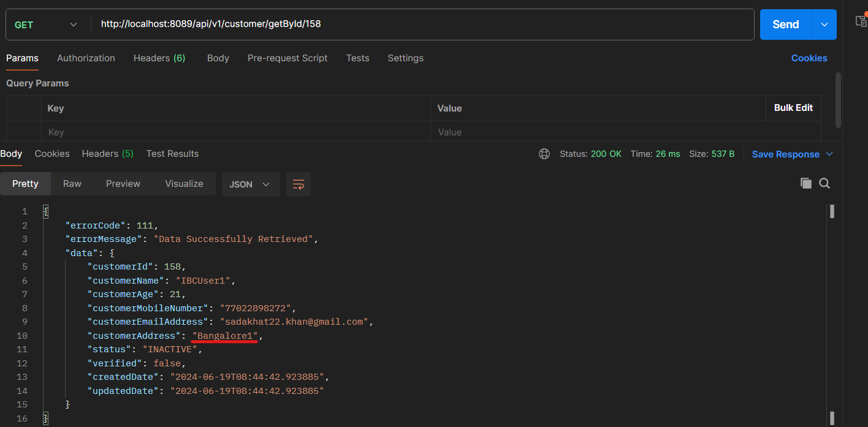Open the right sidebar documentation icon

click(x=861, y=21)
